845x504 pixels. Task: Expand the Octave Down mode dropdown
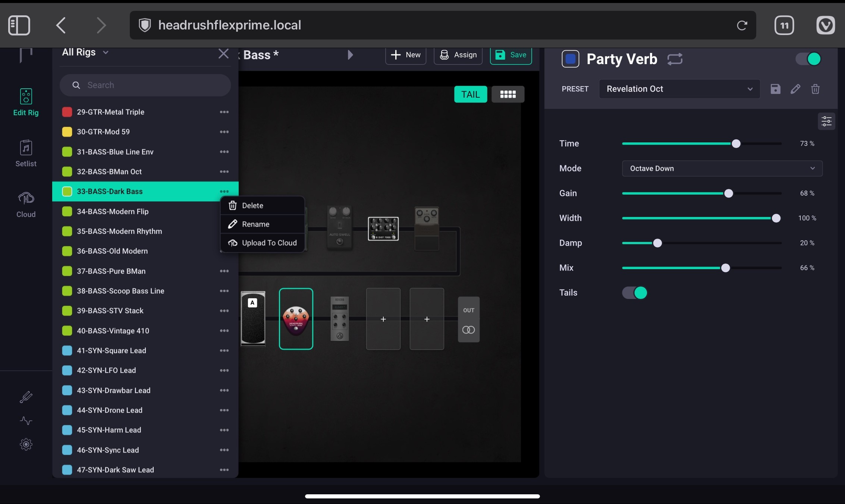[722, 168]
